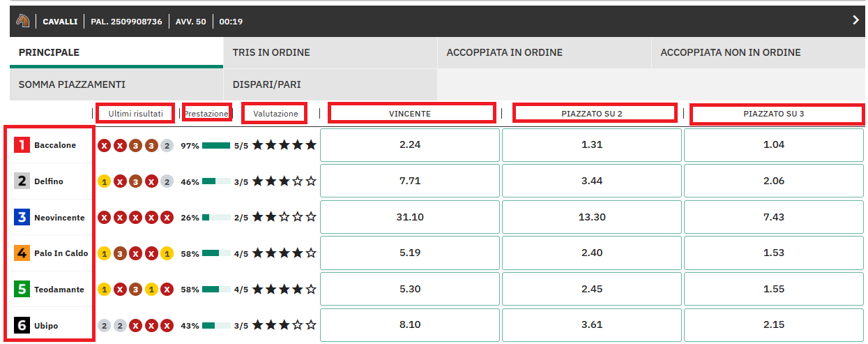Click Palo In Caldo's orange number 4 badge
This screenshot has height=344, width=868.
pyautogui.click(x=22, y=253)
